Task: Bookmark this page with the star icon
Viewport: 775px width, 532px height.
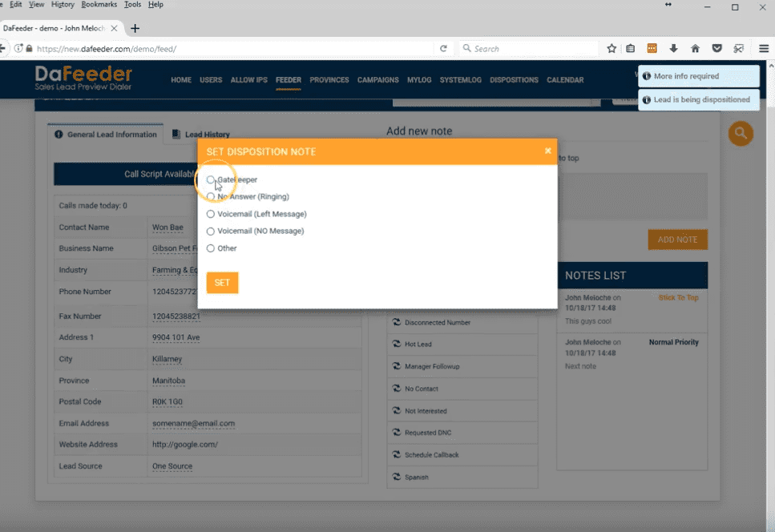Action: pyautogui.click(x=612, y=49)
